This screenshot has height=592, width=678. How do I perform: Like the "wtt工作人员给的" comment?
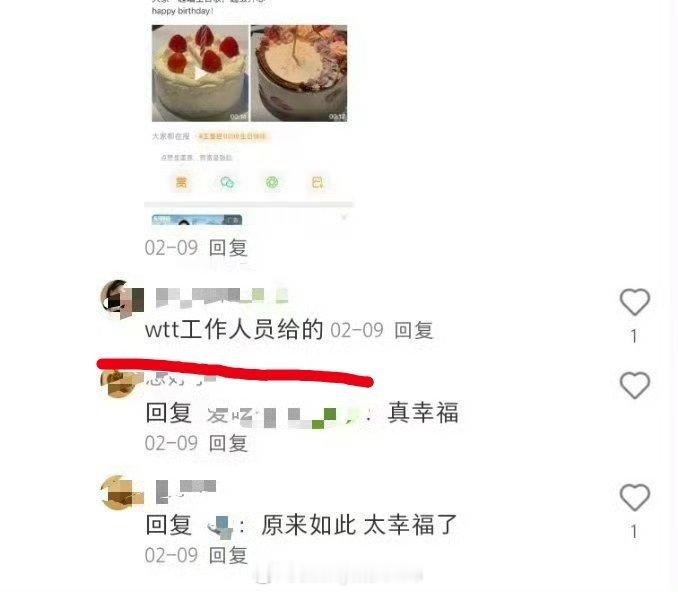(634, 301)
